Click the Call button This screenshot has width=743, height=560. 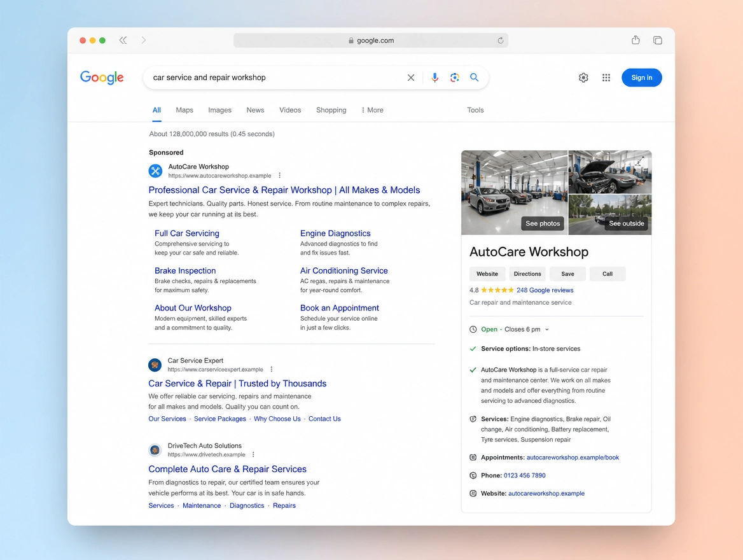tap(608, 274)
